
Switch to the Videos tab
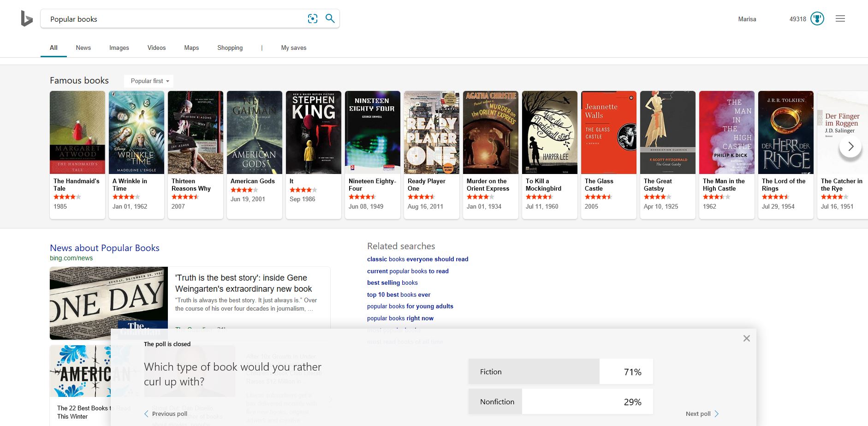pyautogui.click(x=156, y=48)
